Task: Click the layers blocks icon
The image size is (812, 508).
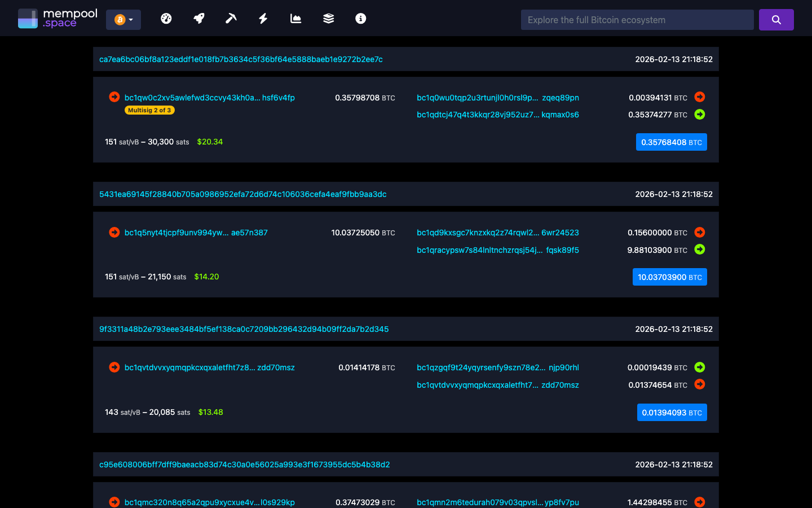Action: point(328,19)
